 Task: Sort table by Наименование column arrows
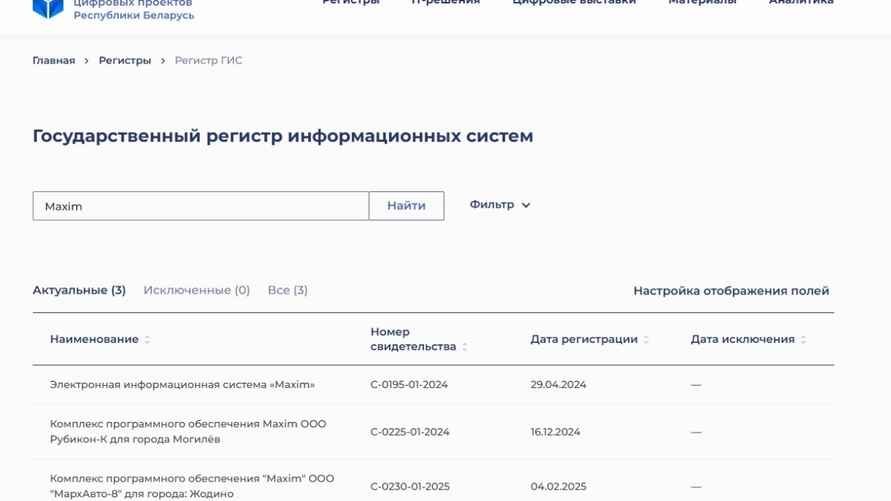(147, 340)
